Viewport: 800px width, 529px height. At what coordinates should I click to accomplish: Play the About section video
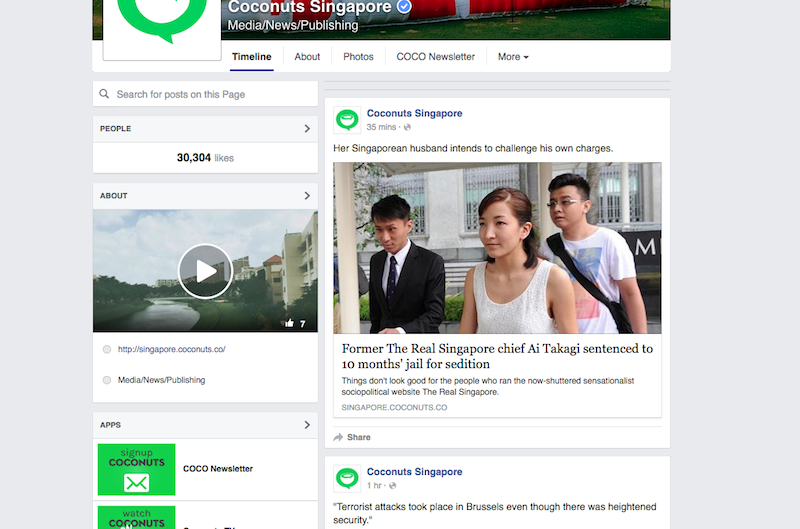(205, 271)
